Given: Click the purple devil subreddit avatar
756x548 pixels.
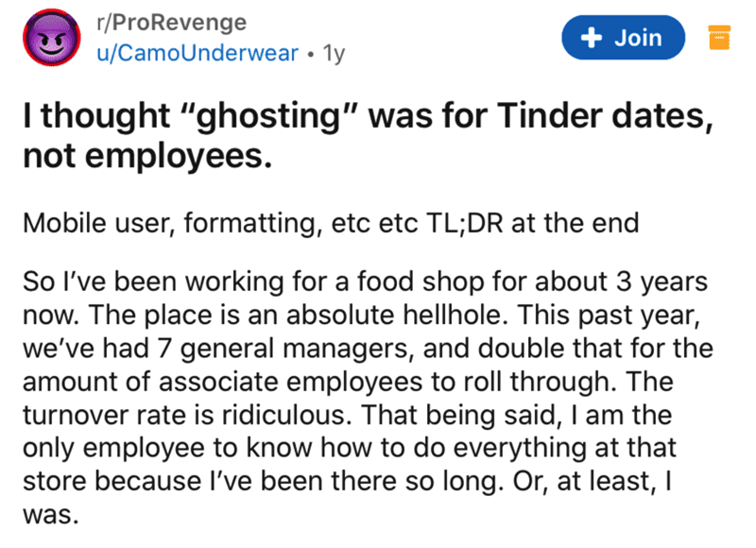Looking at the screenshot, I should pos(52,37).
